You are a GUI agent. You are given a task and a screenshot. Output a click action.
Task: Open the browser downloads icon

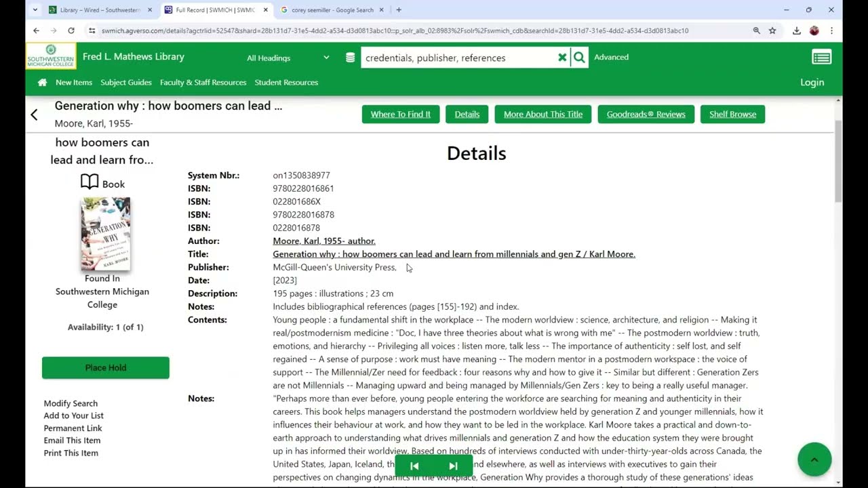coord(796,30)
